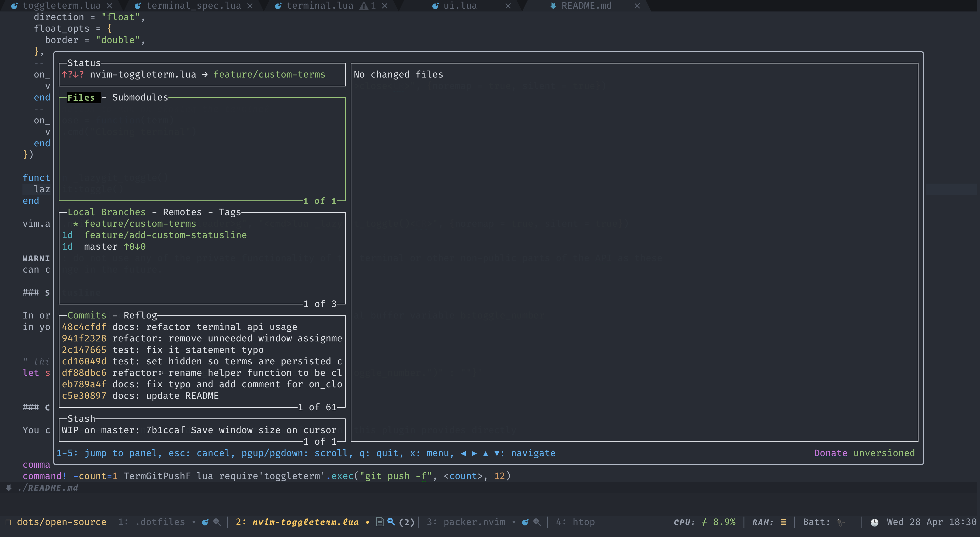
Task: Open the Tags tab
Action: tap(230, 212)
